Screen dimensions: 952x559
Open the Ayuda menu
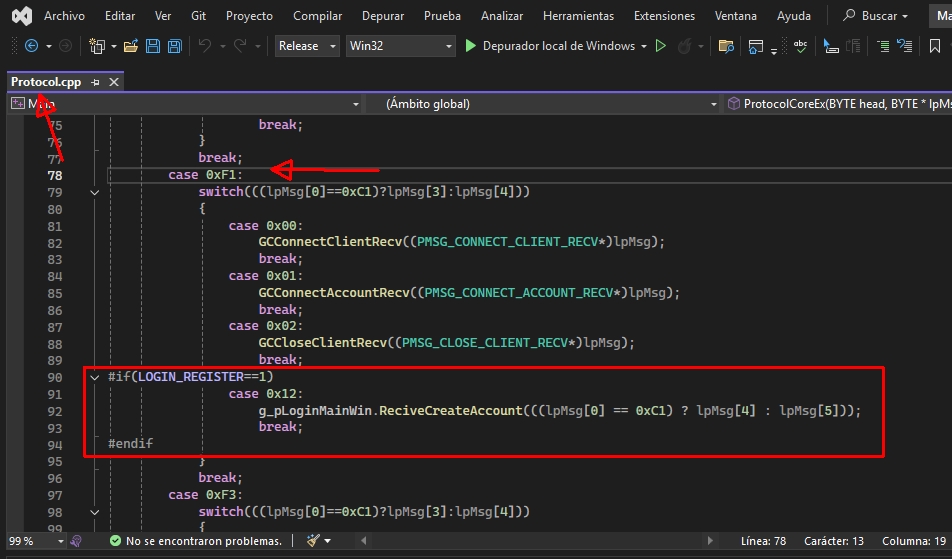click(794, 16)
